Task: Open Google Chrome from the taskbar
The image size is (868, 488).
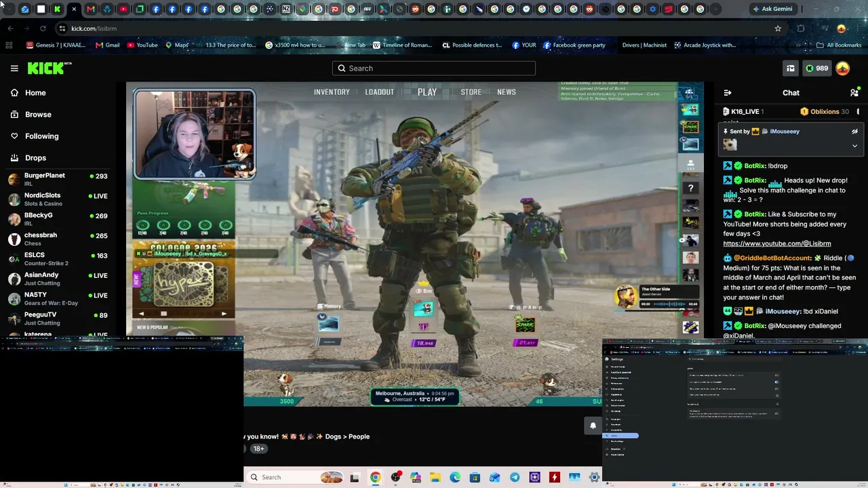Action: coord(375,477)
